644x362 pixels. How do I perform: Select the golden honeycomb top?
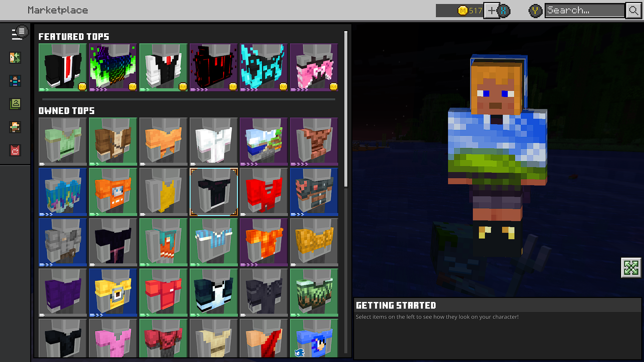314,242
